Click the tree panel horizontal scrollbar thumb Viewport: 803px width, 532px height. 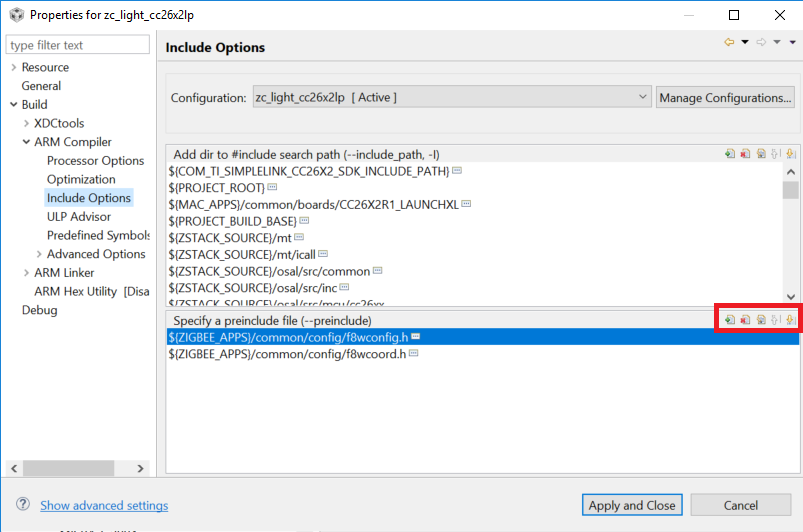point(69,468)
